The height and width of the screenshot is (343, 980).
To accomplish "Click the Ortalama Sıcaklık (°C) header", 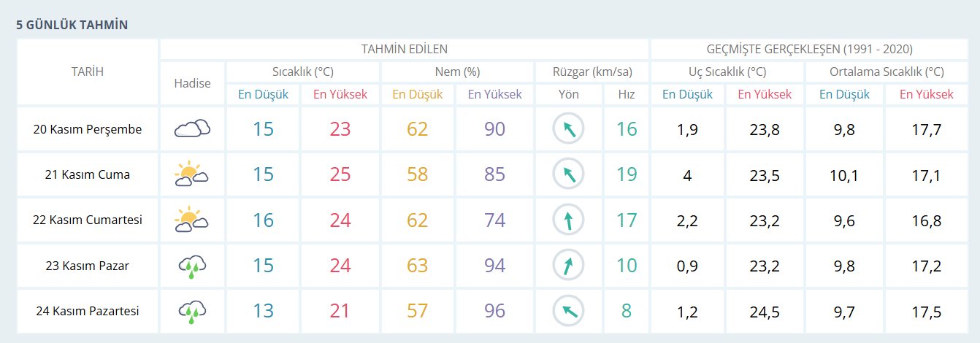I will pos(887,72).
